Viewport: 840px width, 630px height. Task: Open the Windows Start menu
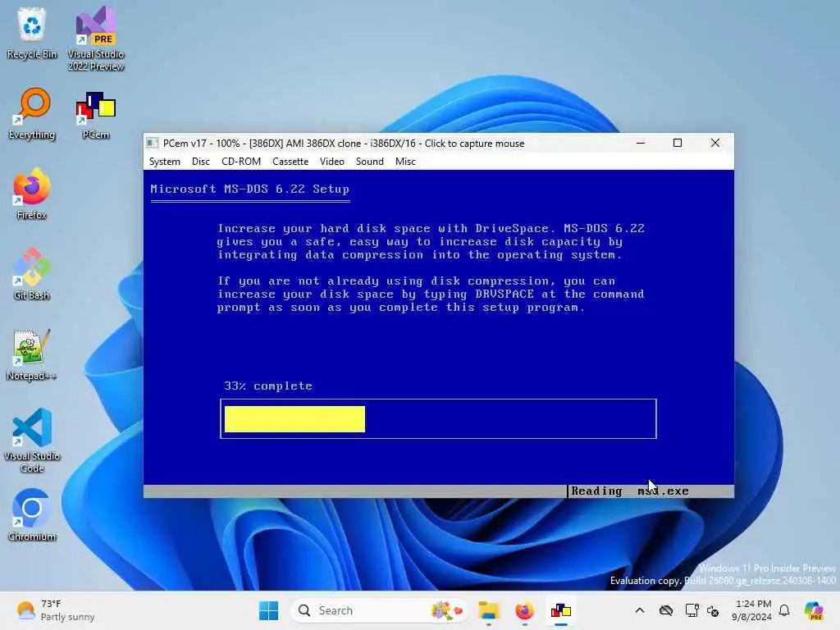point(268,610)
